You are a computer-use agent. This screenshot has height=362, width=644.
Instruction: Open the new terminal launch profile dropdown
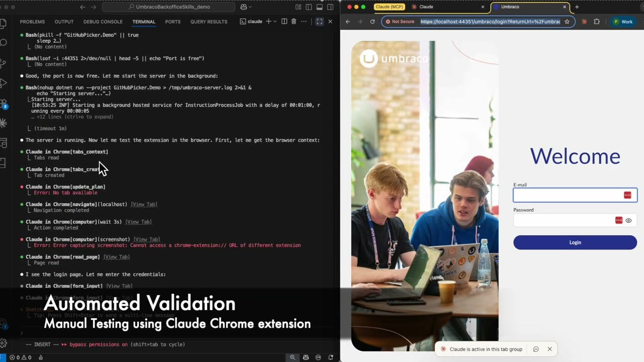(275, 22)
